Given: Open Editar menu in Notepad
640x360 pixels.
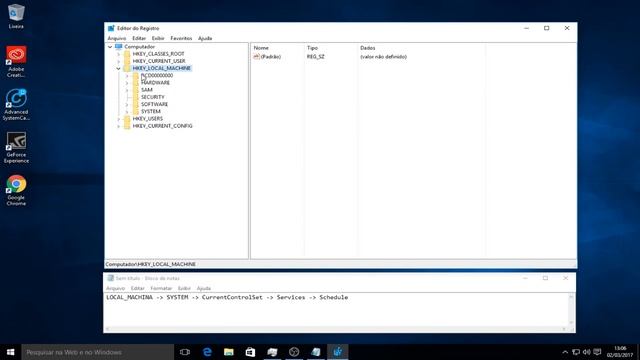Looking at the screenshot, I should 138,288.
